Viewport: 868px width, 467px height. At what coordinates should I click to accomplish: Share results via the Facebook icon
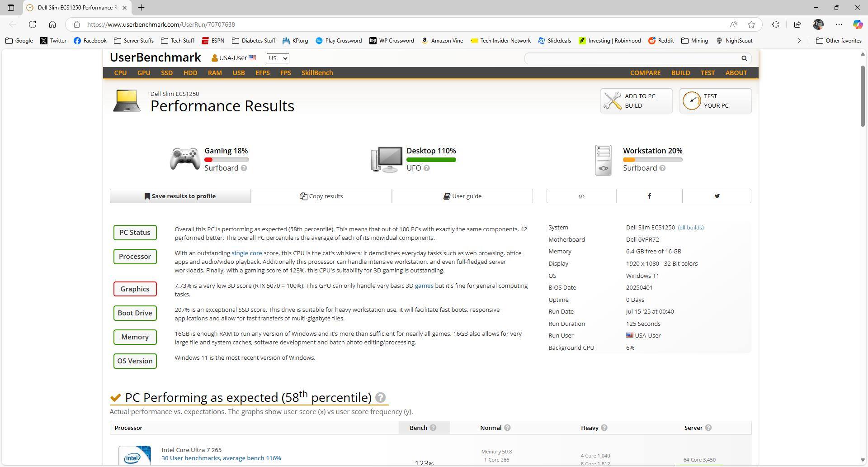click(x=649, y=196)
